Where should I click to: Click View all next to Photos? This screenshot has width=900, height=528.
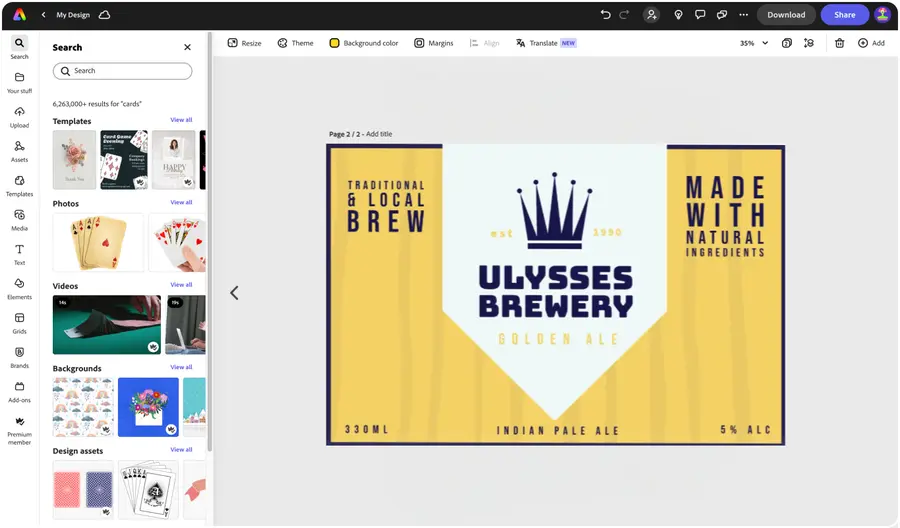click(181, 203)
